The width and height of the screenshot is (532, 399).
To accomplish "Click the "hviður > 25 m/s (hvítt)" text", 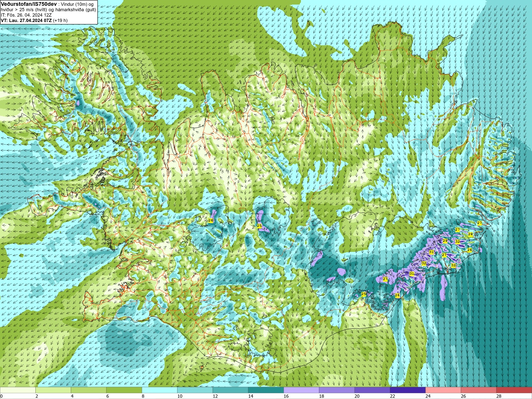I will (x=24, y=10).
